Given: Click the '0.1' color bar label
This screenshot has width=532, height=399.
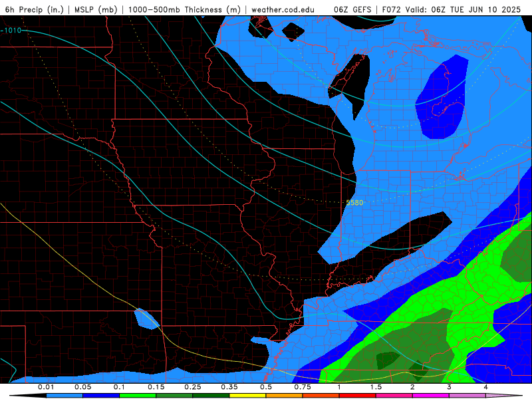Looking at the screenshot, I should [x=119, y=387].
